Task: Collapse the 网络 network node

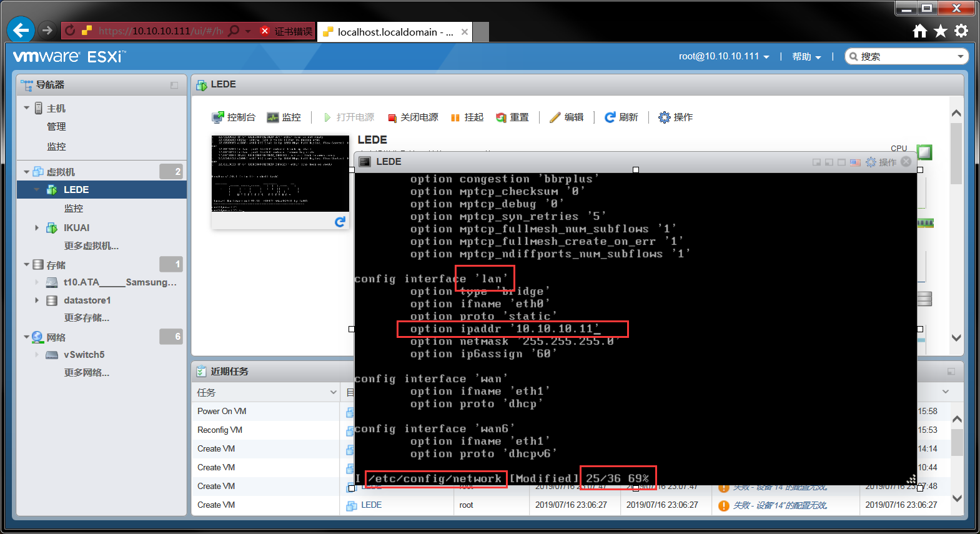Action: [27, 337]
